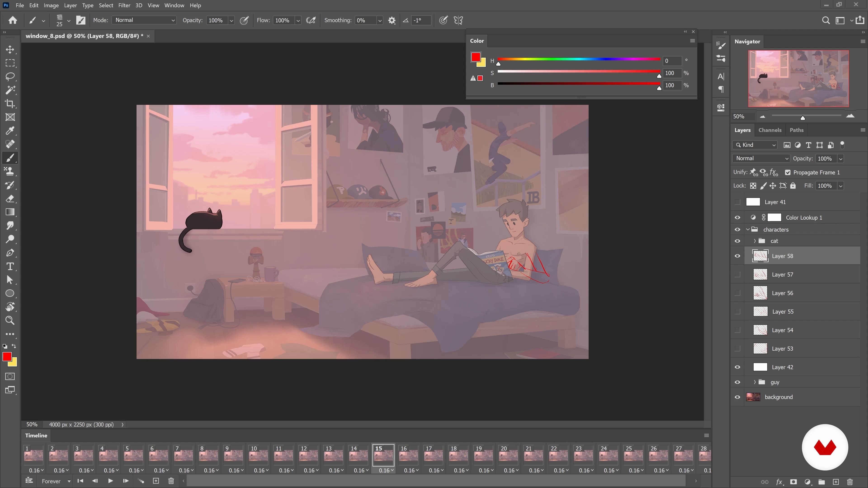Select the Lasso tool

pos(10,76)
